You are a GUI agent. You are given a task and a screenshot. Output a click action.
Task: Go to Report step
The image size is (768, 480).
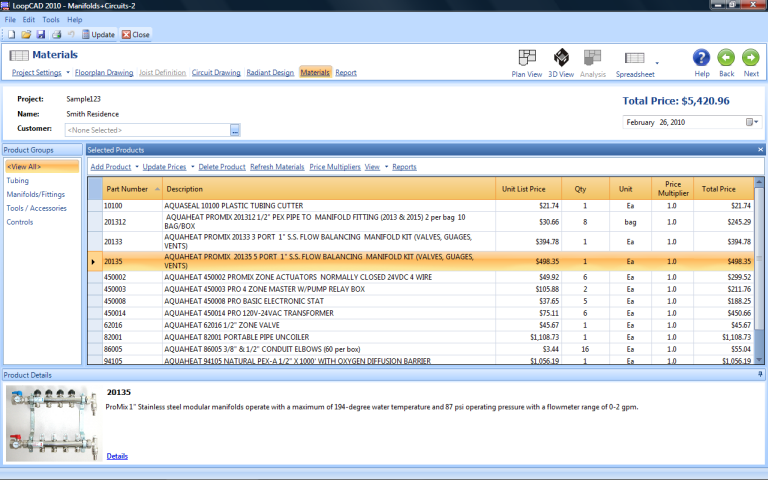tap(346, 72)
